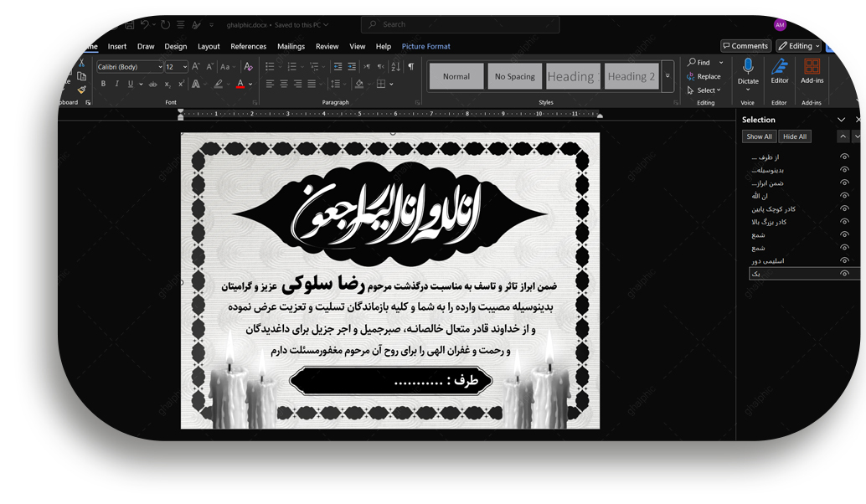Click the Comments button
866x504 pixels.
[745, 46]
